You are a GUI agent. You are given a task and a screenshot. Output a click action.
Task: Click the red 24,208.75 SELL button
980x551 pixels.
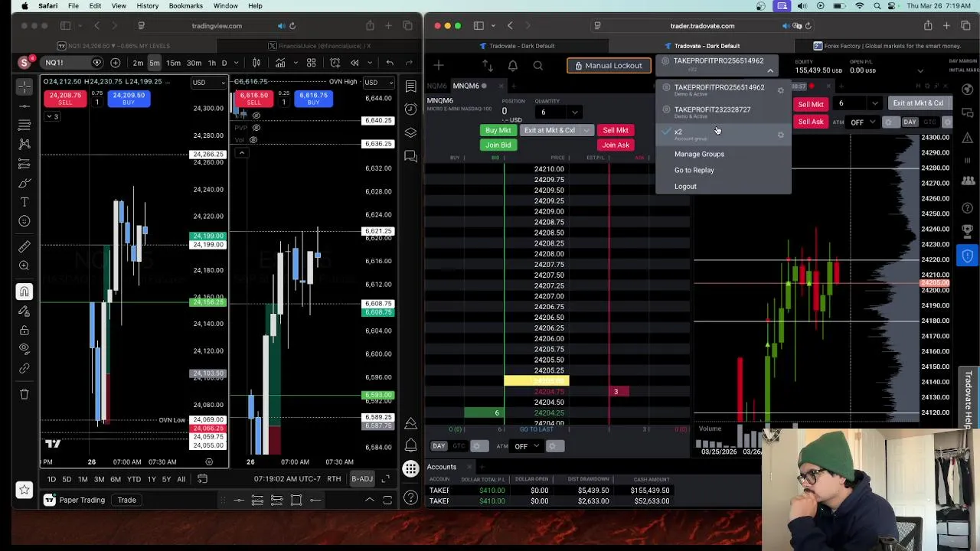65,99
